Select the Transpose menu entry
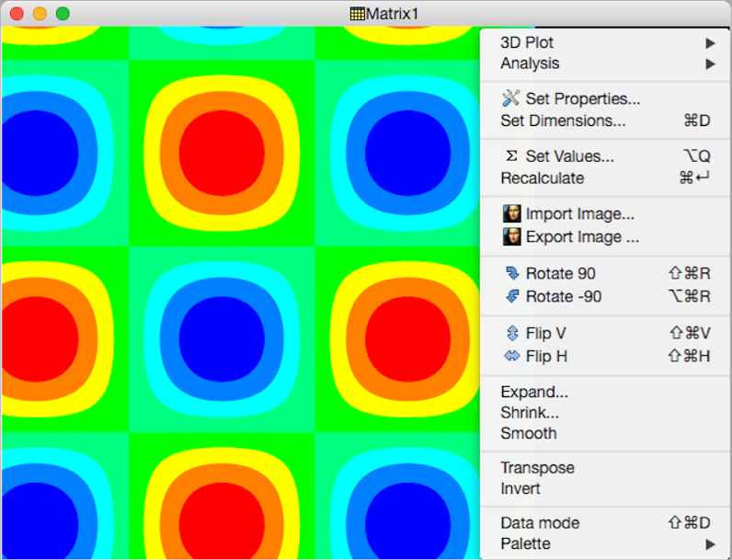This screenshot has height=560, width=732. point(537,467)
